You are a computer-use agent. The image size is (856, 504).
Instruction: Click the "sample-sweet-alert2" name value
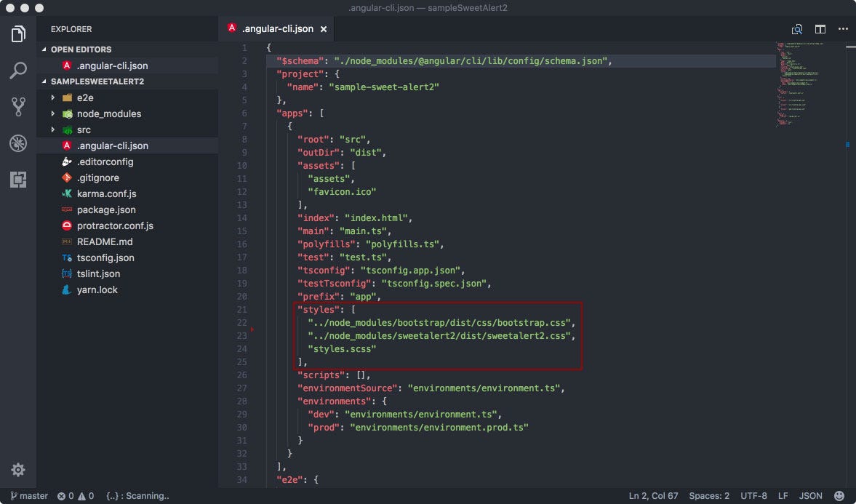384,87
